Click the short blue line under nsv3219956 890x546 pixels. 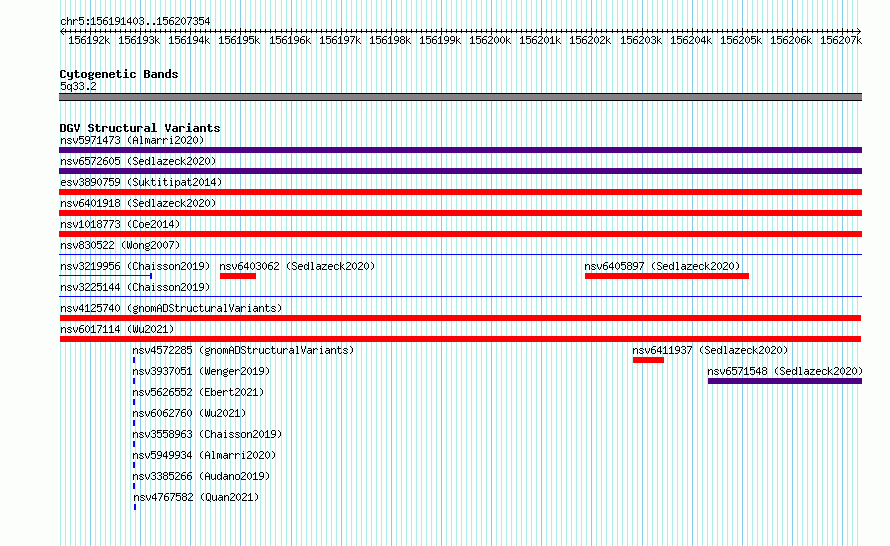tap(106, 276)
